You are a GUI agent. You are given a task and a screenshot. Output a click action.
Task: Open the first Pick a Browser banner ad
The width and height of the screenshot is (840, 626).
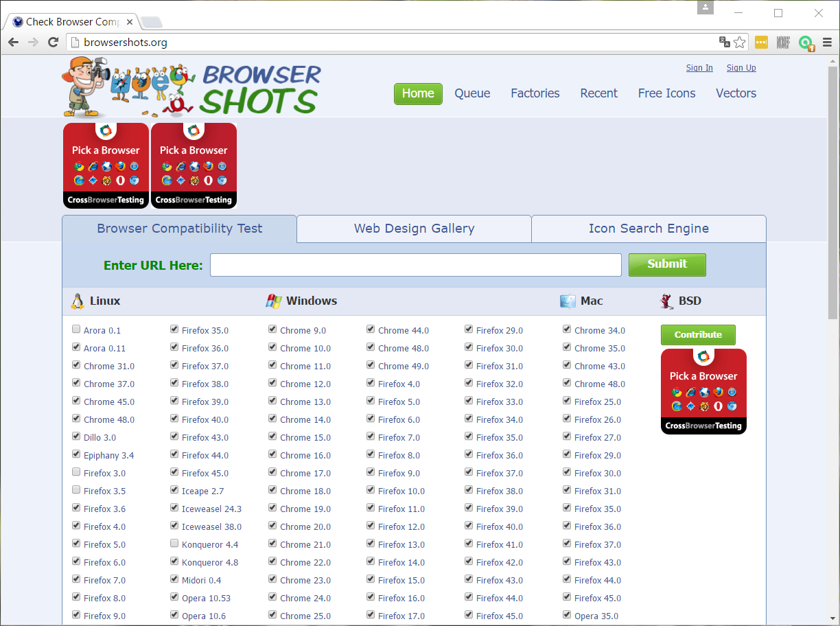(106, 165)
